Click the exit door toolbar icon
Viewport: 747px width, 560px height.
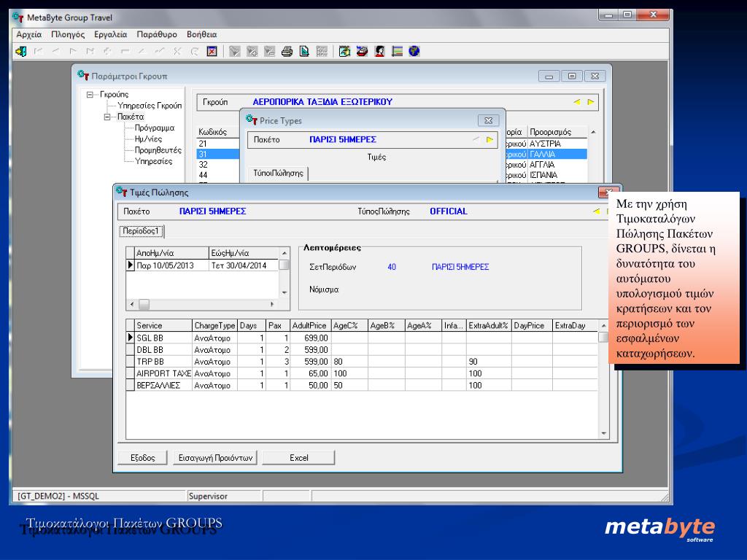tap(22, 51)
